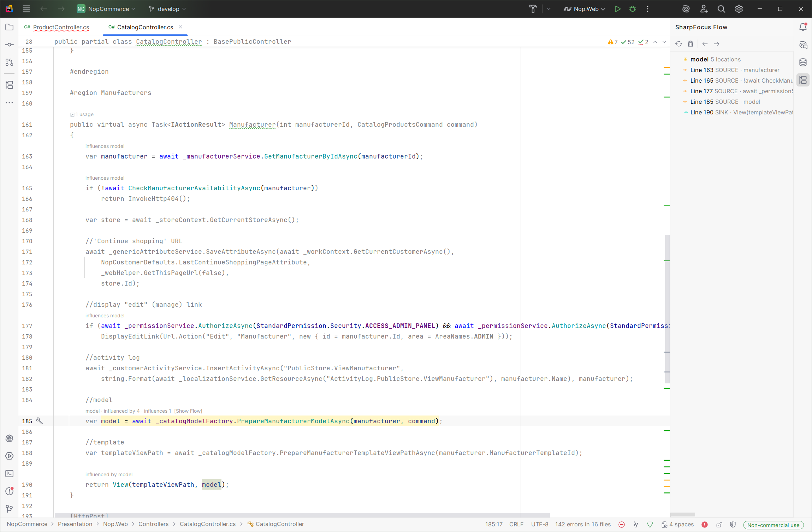The image size is (812, 532).
Task: Toggle the Project folder tool window
Action: tap(10, 27)
